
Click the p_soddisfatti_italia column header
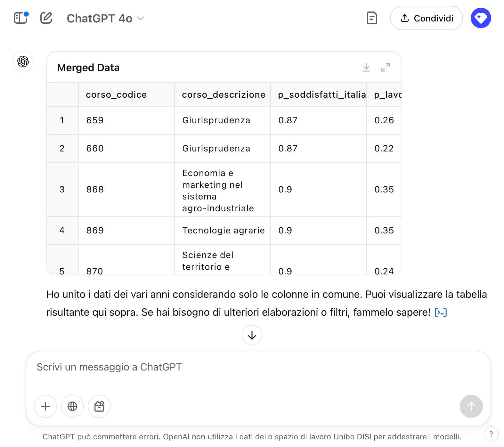pyautogui.click(x=321, y=95)
